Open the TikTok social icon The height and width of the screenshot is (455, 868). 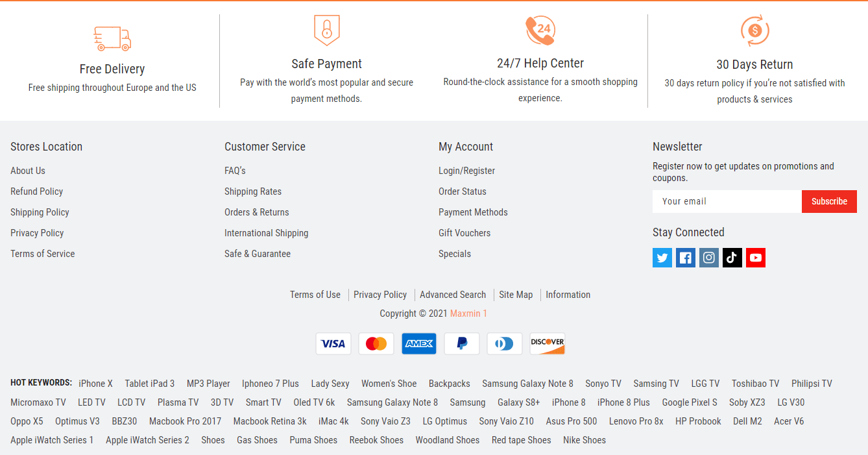(x=732, y=258)
